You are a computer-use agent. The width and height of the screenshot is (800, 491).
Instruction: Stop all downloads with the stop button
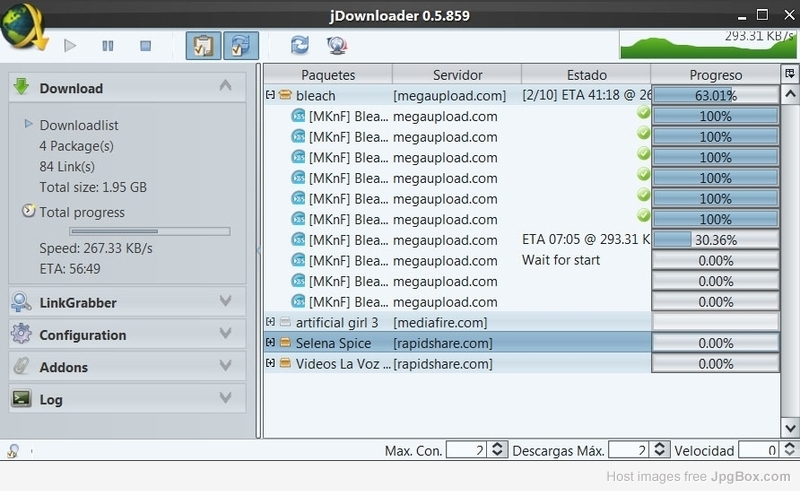[x=145, y=46]
